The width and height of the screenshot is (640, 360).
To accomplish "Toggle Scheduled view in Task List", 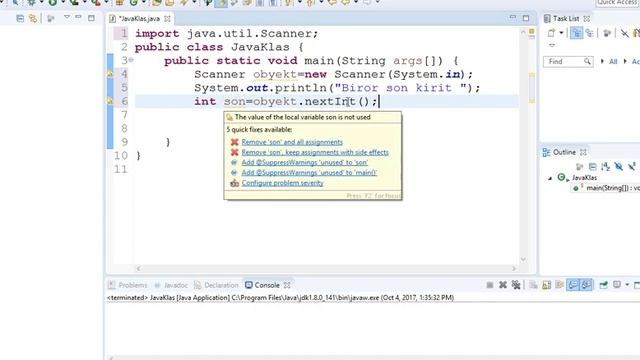I will click(589, 33).
